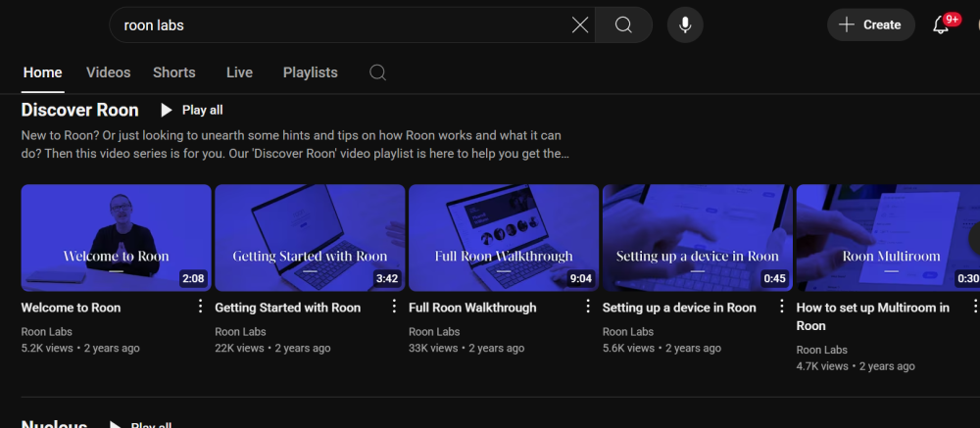This screenshot has width=980, height=428.
Task: Click the 2:08 duration badge
Action: [193, 279]
